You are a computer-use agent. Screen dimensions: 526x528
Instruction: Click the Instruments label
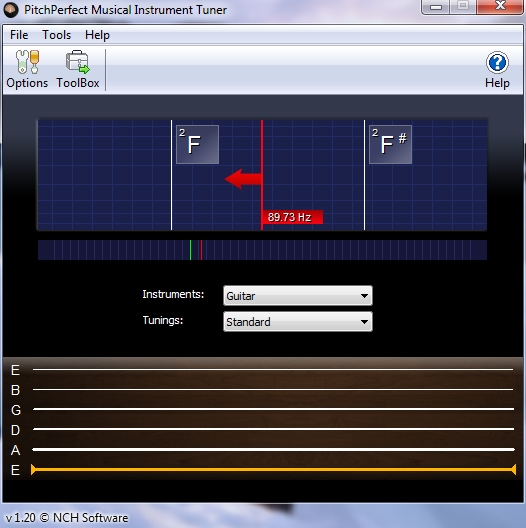173,294
